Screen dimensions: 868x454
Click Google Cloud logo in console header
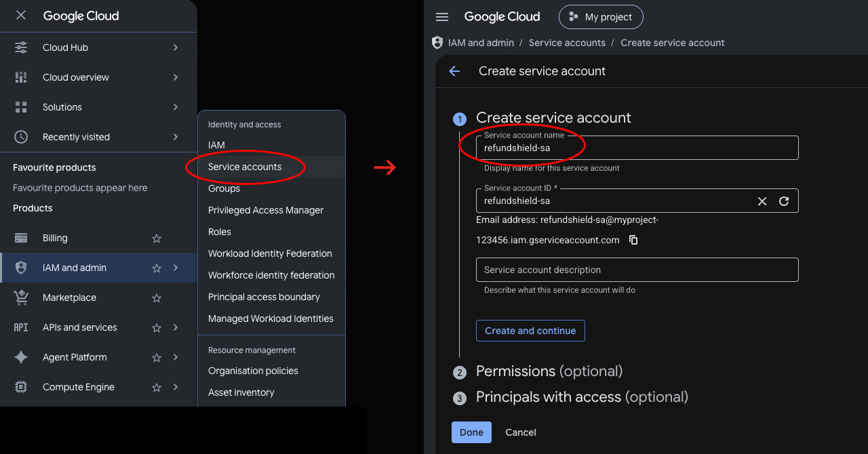[502, 17]
